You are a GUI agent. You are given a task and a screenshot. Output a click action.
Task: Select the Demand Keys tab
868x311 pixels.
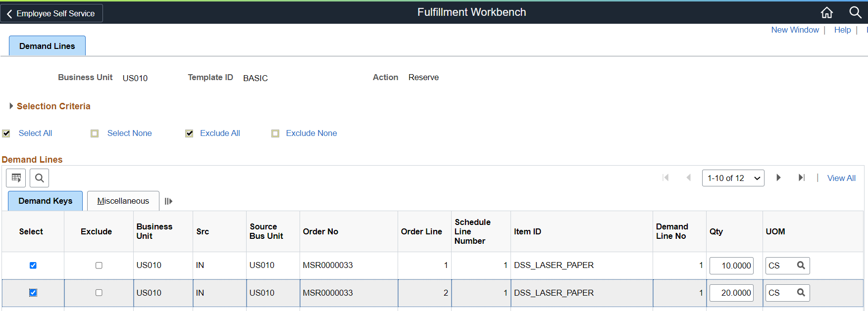(45, 201)
